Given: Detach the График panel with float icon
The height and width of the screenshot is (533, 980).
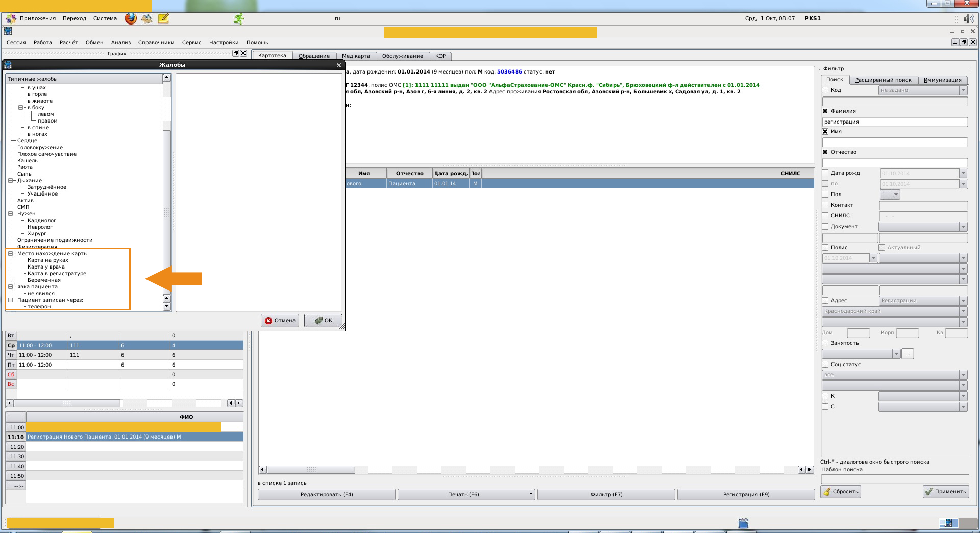Looking at the screenshot, I should click(235, 53).
